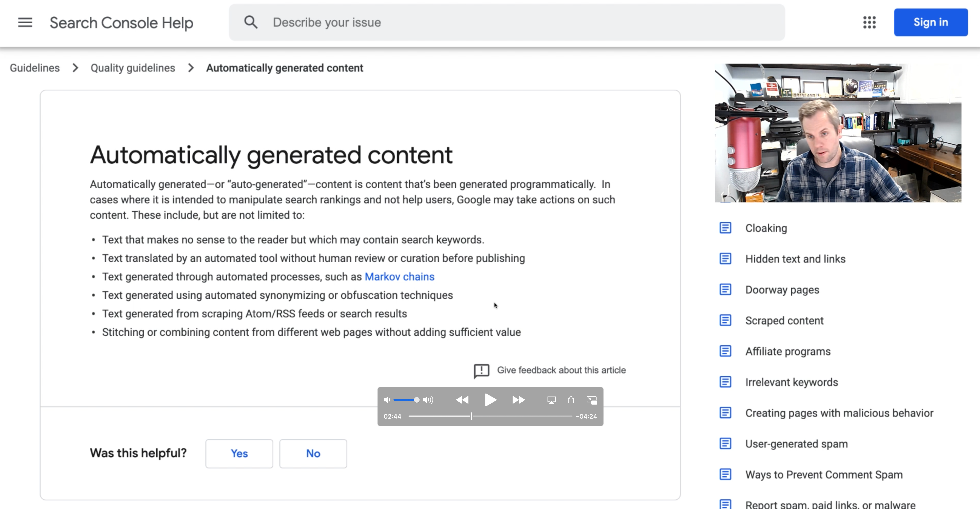The image size is (980, 509).
Task: Click document icon beside Creating pages with malicious behavior
Action: coord(725,413)
